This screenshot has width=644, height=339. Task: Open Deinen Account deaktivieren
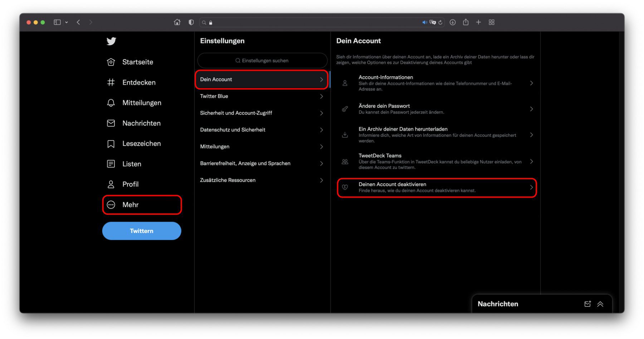pyautogui.click(x=436, y=187)
